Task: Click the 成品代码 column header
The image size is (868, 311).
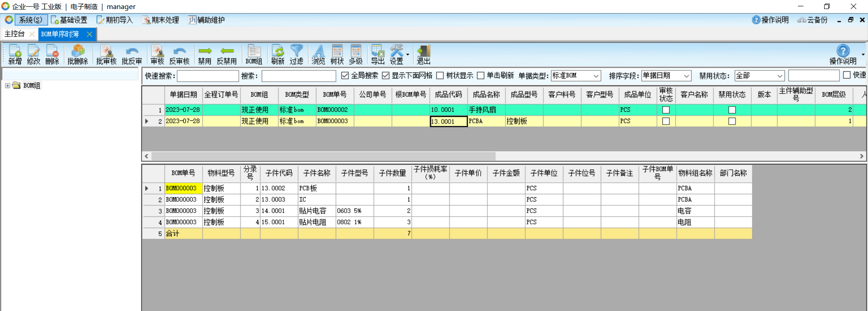Action: tap(448, 94)
